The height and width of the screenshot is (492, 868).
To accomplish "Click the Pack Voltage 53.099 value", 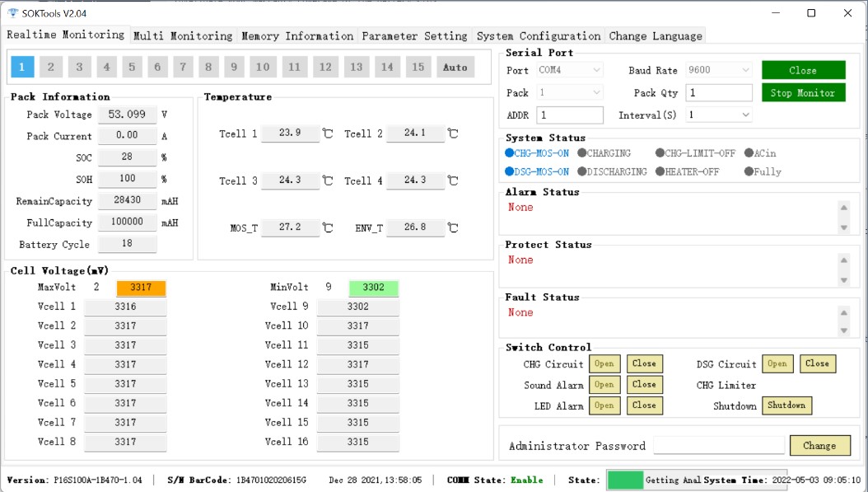I will (128, 115).
